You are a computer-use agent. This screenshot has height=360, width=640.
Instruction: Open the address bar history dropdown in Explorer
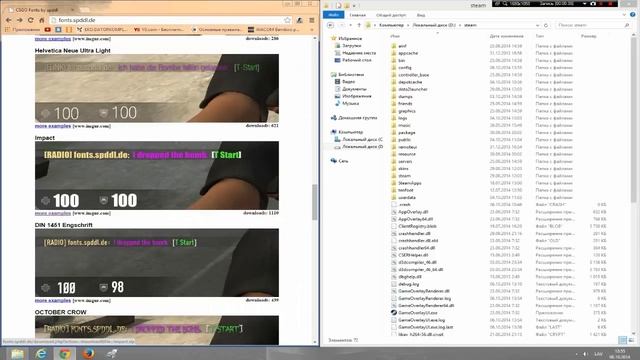point(537,25)
